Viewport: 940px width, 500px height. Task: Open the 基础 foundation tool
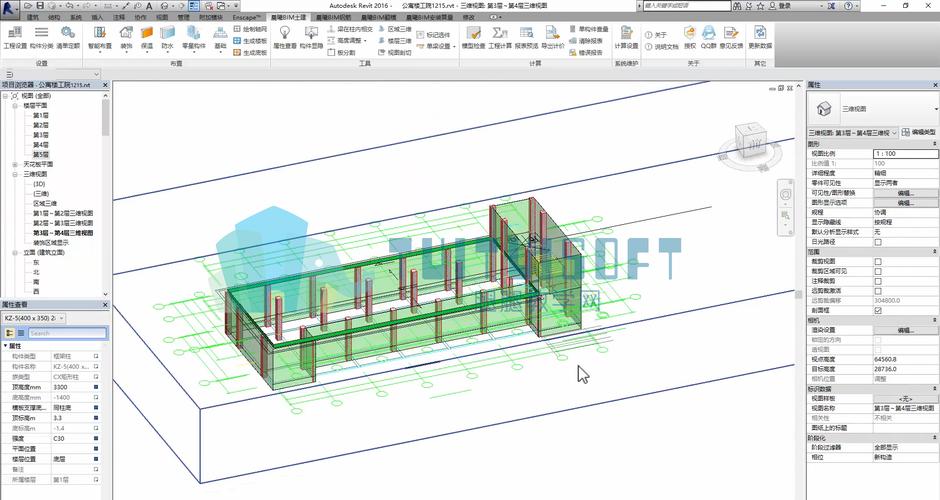click(220, 38)
